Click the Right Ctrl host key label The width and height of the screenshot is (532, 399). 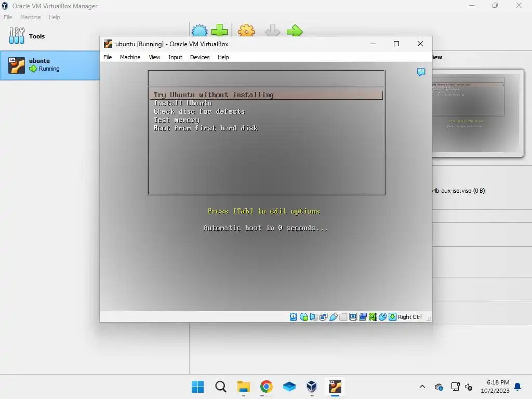point(409,317)
